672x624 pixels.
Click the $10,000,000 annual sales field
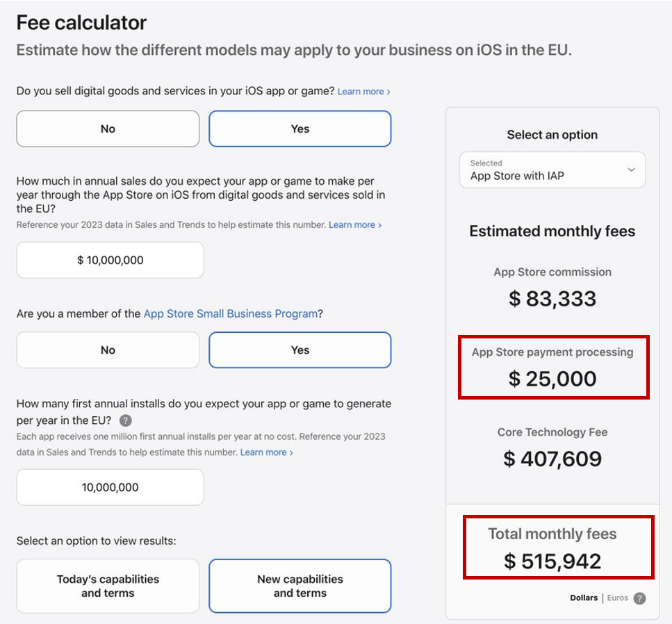(110, 261)
